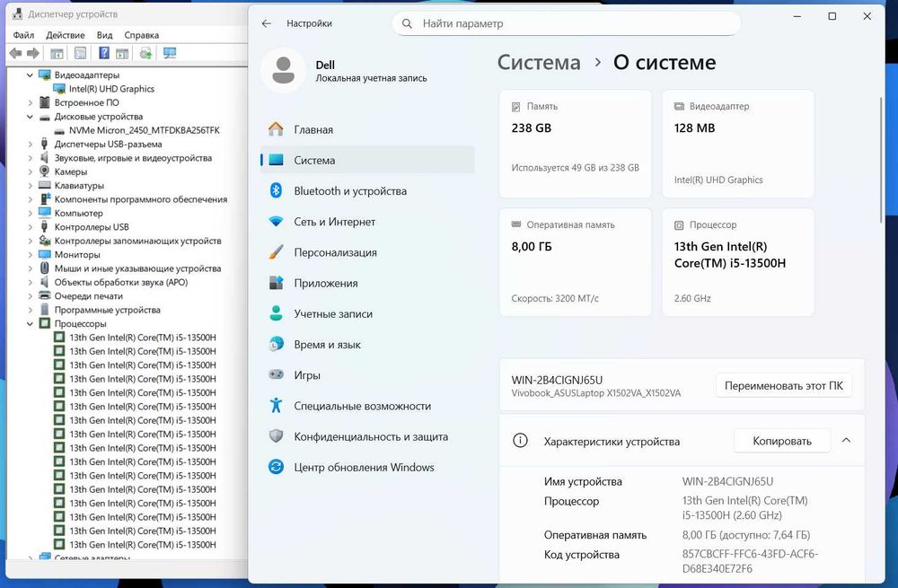Open the Вид menu
Viewport: 898px width, 588px height.
(x=104, y=35)
